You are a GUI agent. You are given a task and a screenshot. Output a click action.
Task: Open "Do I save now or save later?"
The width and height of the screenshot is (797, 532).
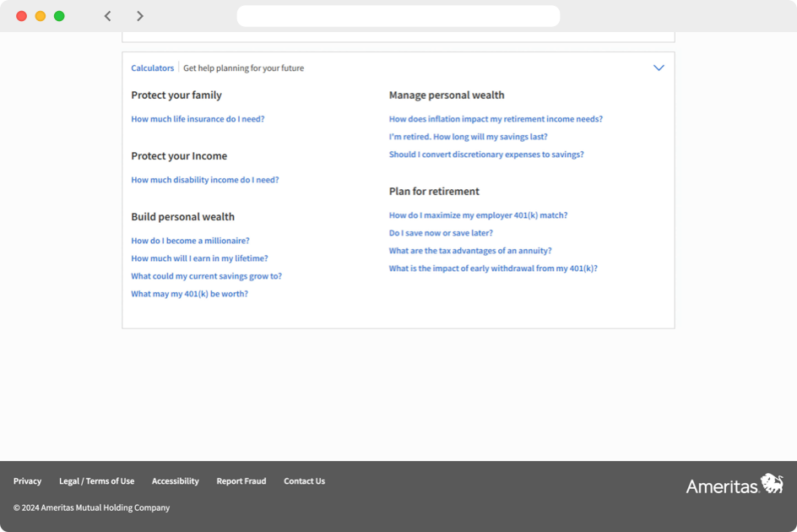(x=441, y=232)
